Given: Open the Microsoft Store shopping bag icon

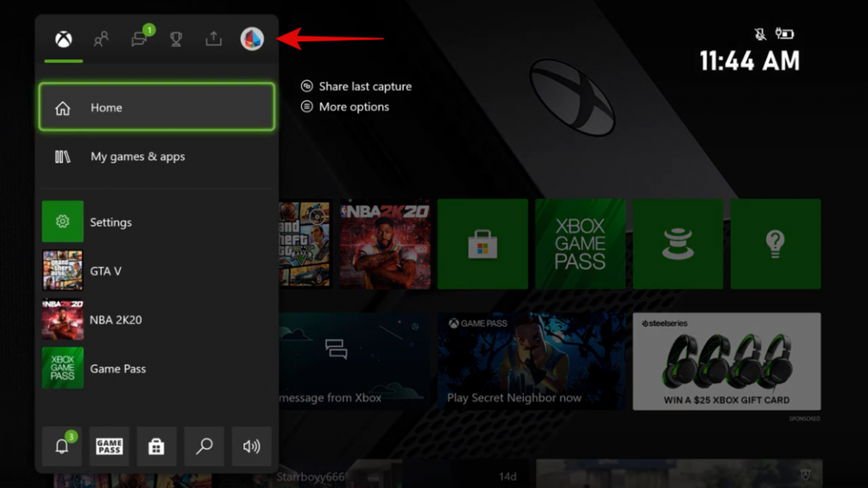Looking at the screenshot, I should tap(156, 446).
